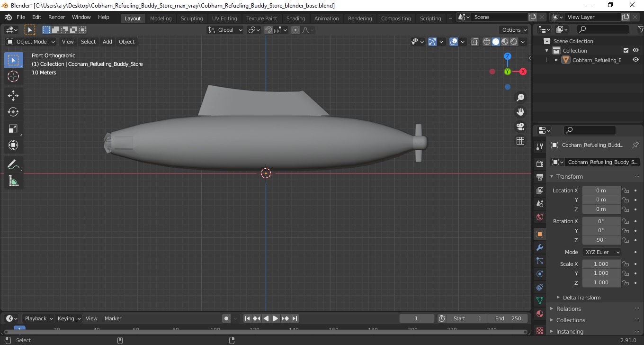The height and width of the screenshot is (345, 644).
Task: Pin the Cobham_Refueling_Budd properties context
Action: [x=635, y=145]
